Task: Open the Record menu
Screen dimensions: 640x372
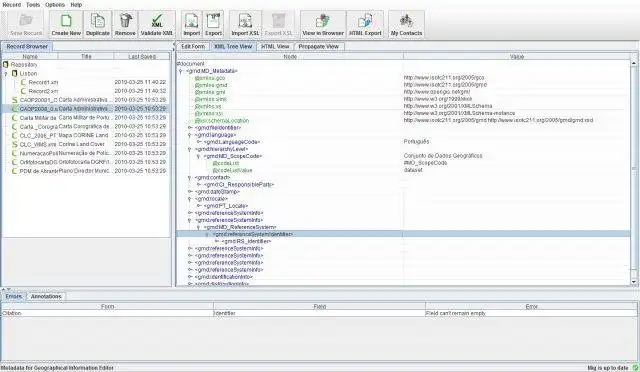Action: pos(11,5)
